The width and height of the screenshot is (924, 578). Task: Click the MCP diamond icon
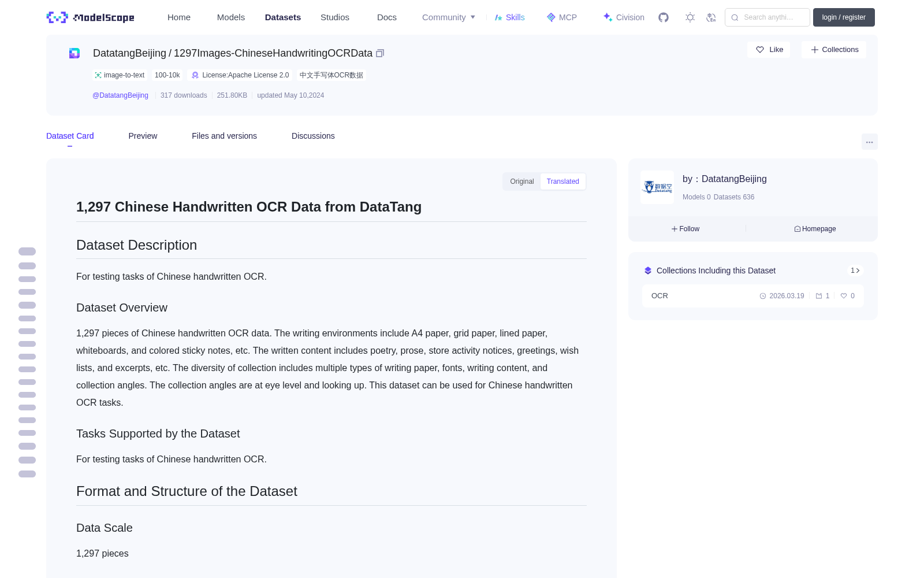[x=551, y=17]
